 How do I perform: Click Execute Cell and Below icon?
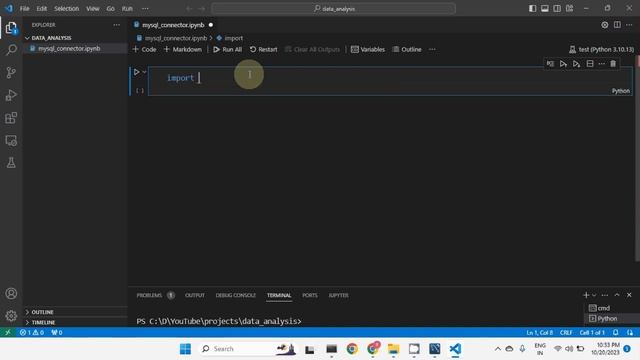pos(576,64)
